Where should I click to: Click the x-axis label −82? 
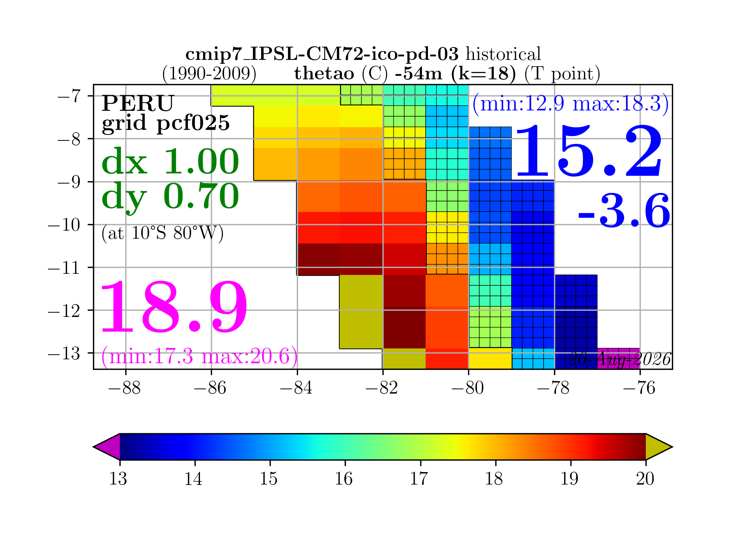pos(382,388)
